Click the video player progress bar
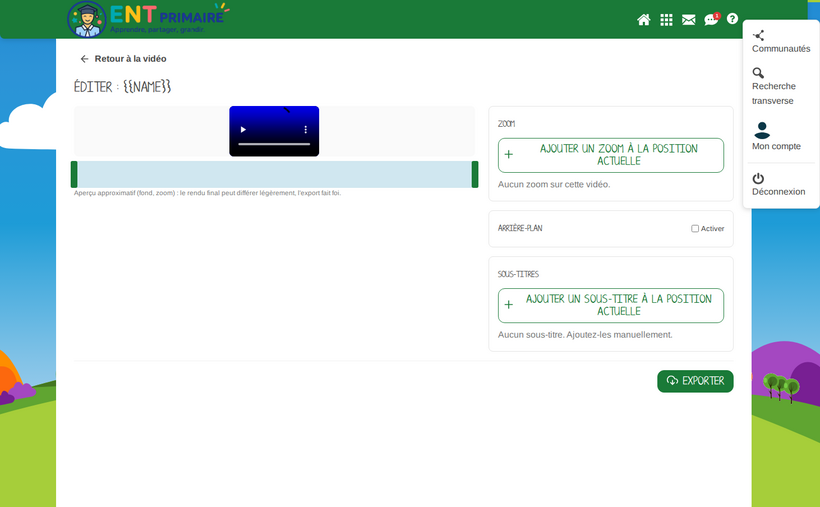Viewport: 820px width, 507px height. (274, 144)
